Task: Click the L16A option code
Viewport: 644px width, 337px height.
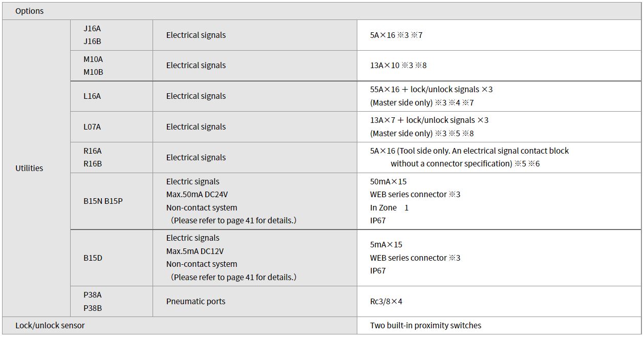Action: click(92, 96)
